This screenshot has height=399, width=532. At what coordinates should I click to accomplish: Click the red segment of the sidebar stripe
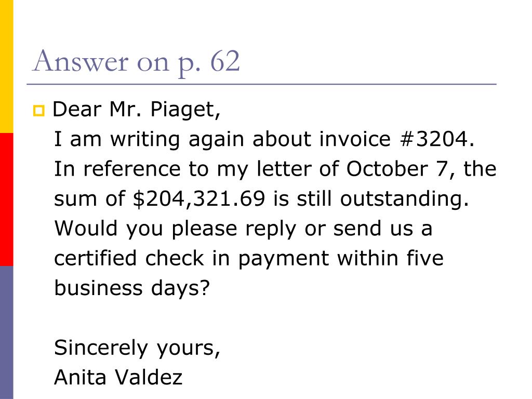6,199
